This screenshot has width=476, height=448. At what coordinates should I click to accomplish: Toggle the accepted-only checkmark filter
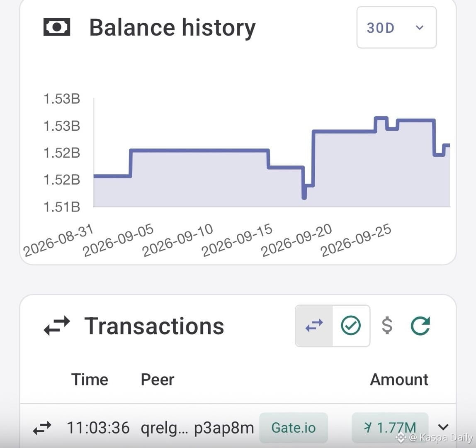[x=351, y=326]
